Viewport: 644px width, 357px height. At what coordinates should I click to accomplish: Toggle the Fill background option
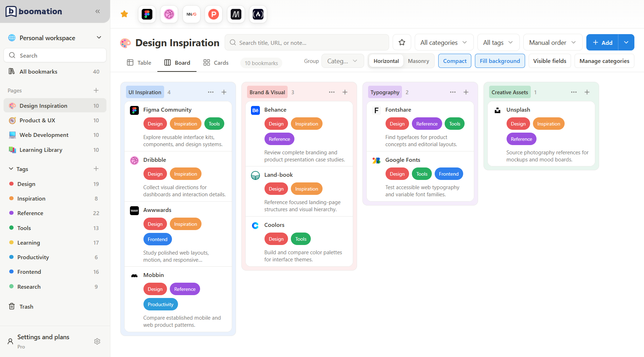[x=500, y=61]
